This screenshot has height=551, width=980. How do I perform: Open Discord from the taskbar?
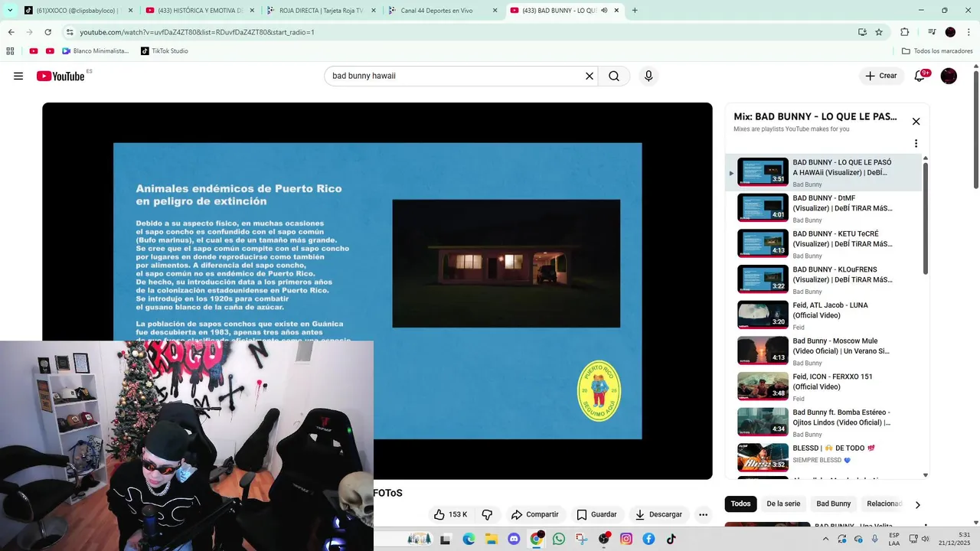coord(514,539)
